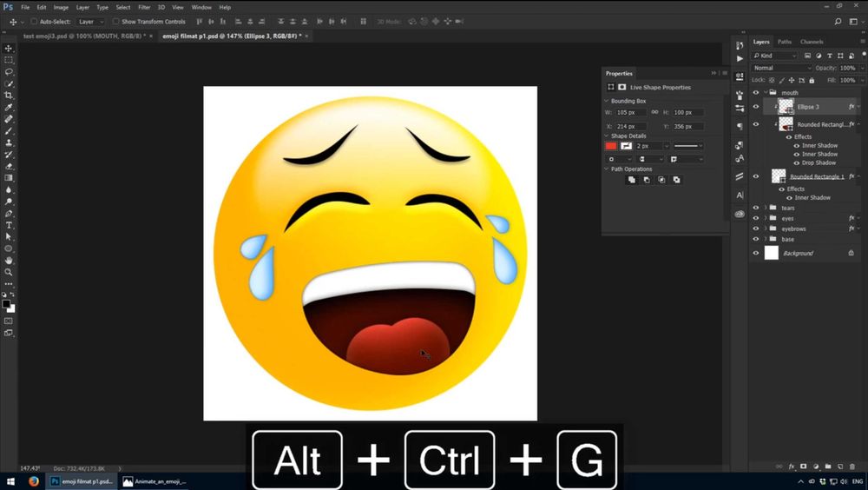The height and width of the screenshot is (490, 868).
Task: Select the Move tool in the toolbox
Action: [x=9, y=49]
